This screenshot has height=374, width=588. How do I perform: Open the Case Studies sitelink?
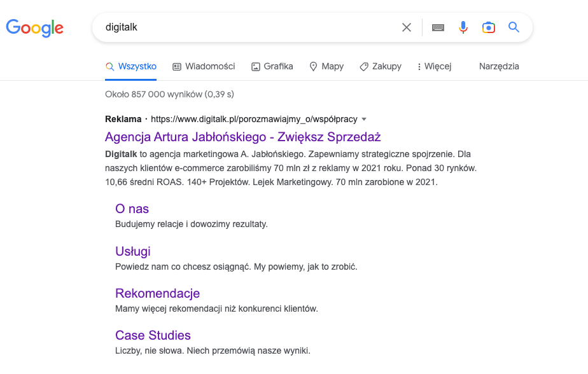tap(153, 335)
